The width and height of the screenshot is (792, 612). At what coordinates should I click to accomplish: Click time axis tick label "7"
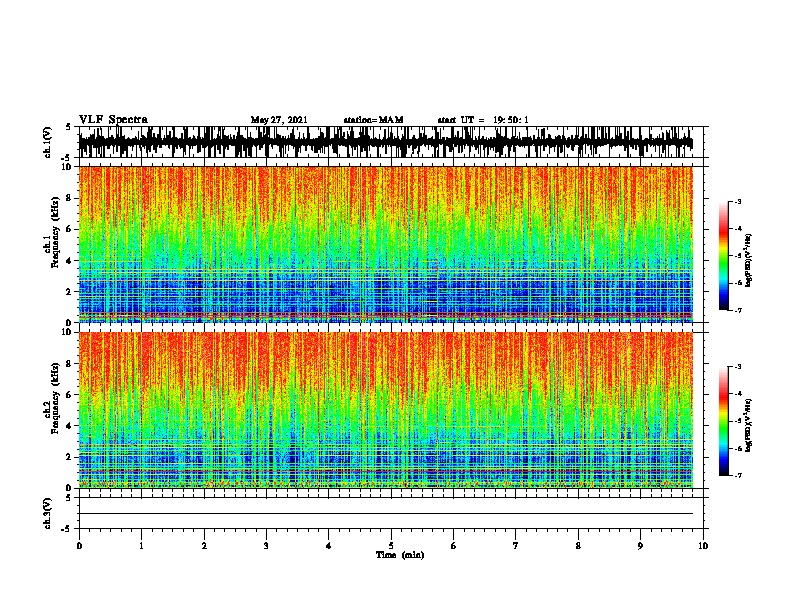[516, 546]
